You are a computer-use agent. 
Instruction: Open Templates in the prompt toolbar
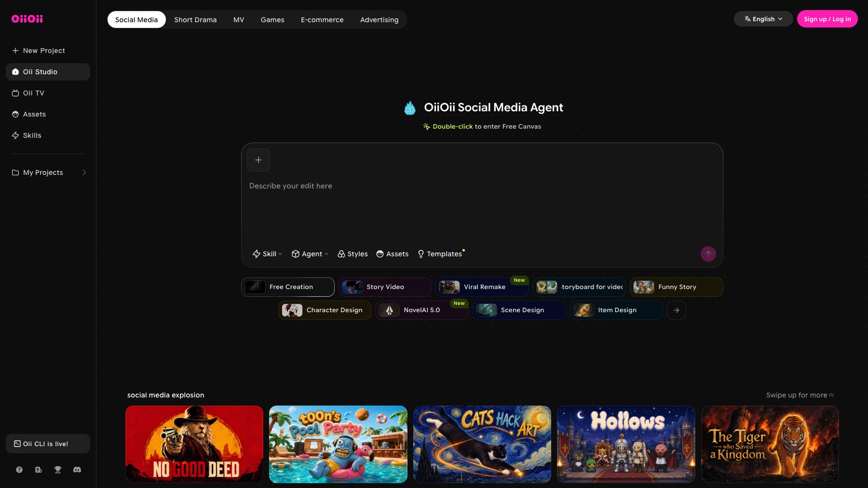pyautogui.click(x=440, y=254)
